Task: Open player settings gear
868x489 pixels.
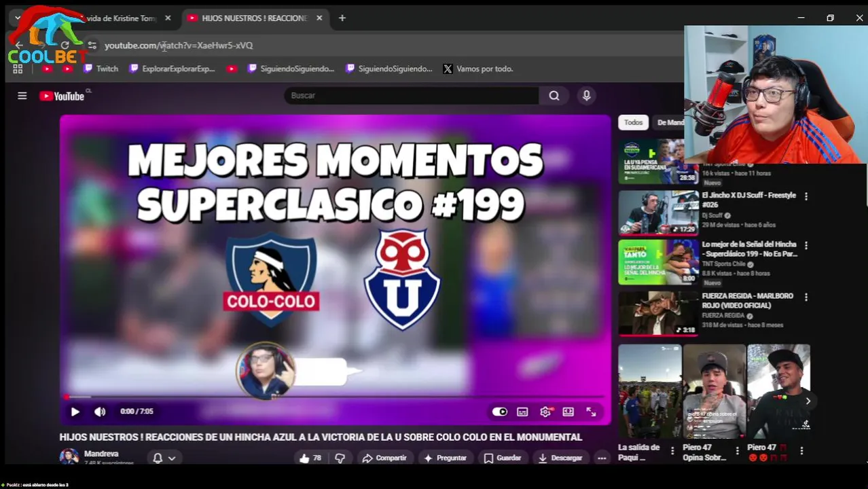Action: (545, 412)
